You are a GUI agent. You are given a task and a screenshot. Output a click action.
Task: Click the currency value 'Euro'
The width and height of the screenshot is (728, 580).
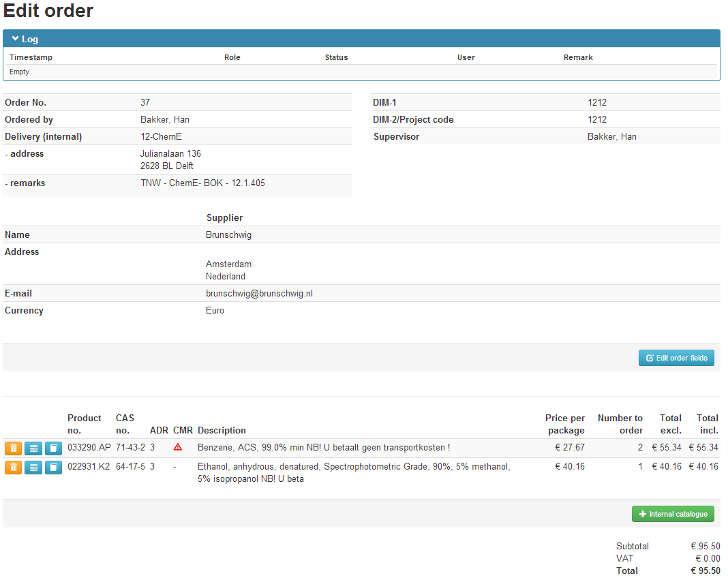215,310
